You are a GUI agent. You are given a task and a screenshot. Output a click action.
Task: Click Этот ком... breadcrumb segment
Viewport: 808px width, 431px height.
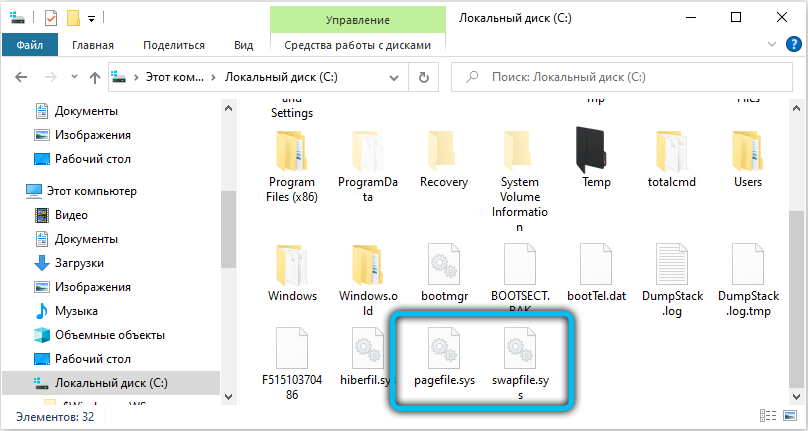[x=175, y=77]
